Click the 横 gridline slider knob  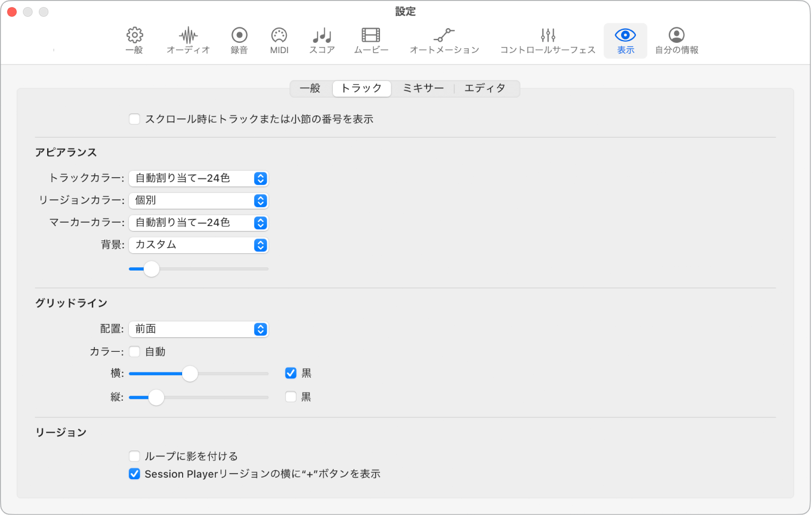190,374
